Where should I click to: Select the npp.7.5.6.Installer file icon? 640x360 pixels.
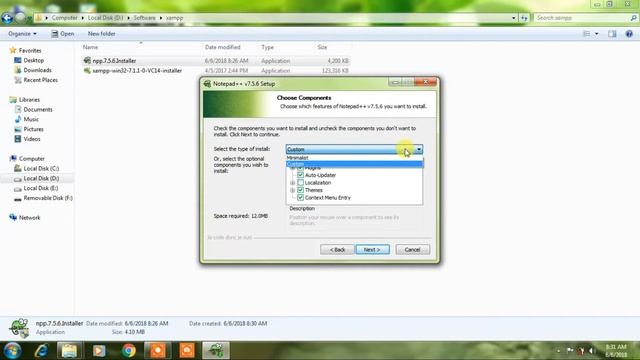[87, 60]
